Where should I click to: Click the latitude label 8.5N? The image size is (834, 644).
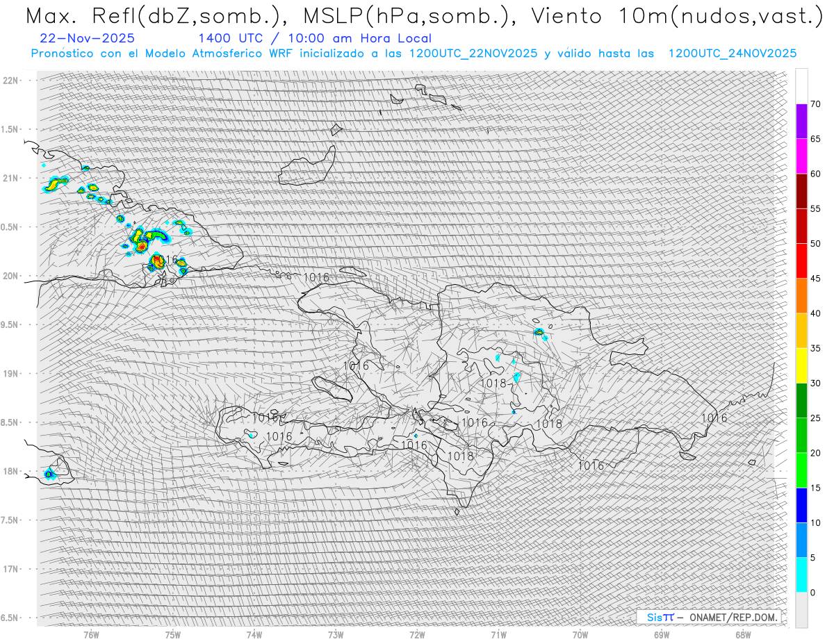(x=10, y=422)
